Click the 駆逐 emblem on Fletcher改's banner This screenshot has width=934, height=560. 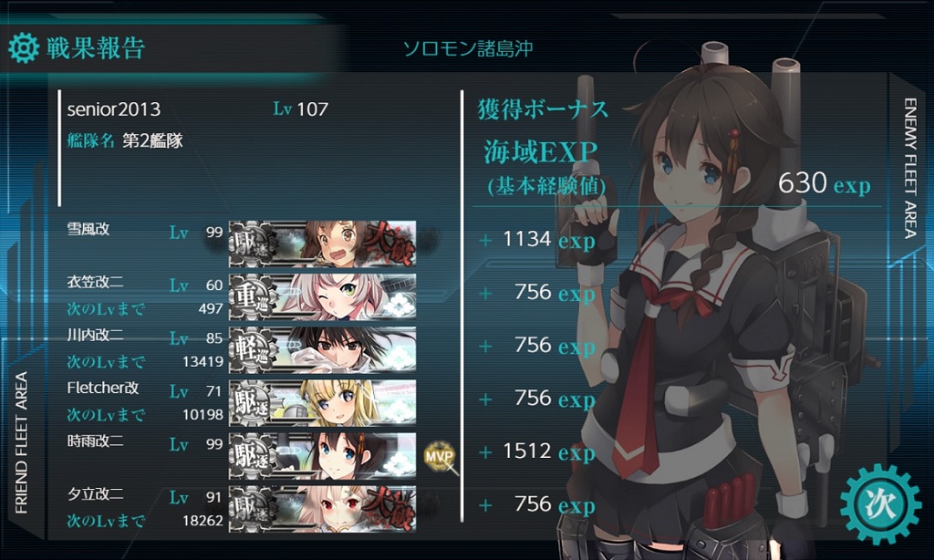point(254,403)
